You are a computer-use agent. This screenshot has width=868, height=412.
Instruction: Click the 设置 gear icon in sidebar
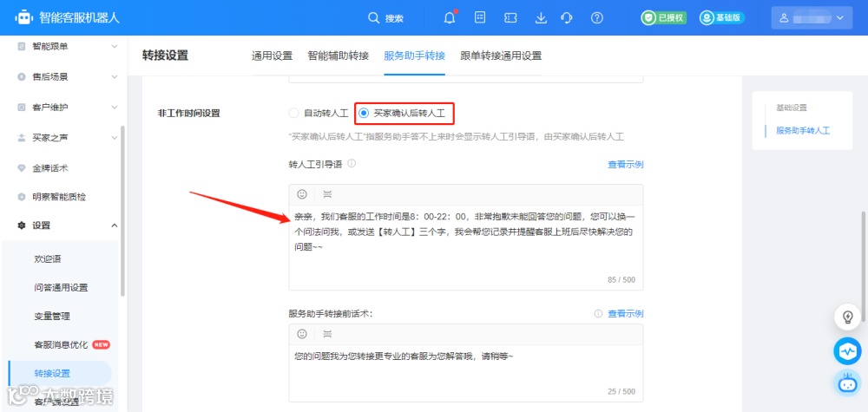[x=22, y=225]
